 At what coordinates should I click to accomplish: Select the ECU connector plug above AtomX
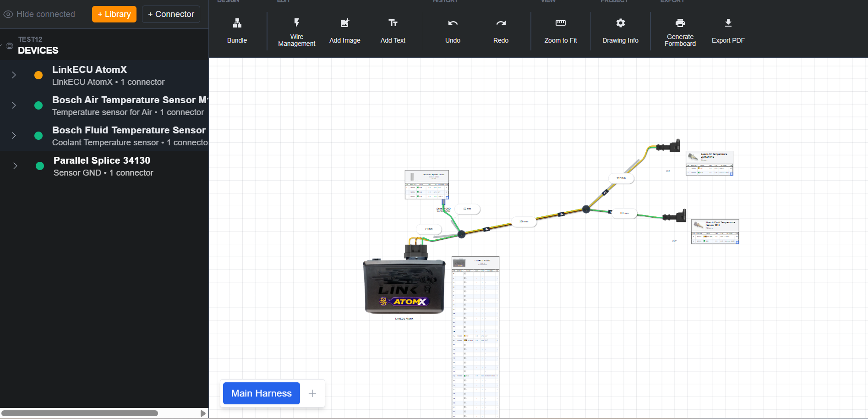tap(415, 252)
